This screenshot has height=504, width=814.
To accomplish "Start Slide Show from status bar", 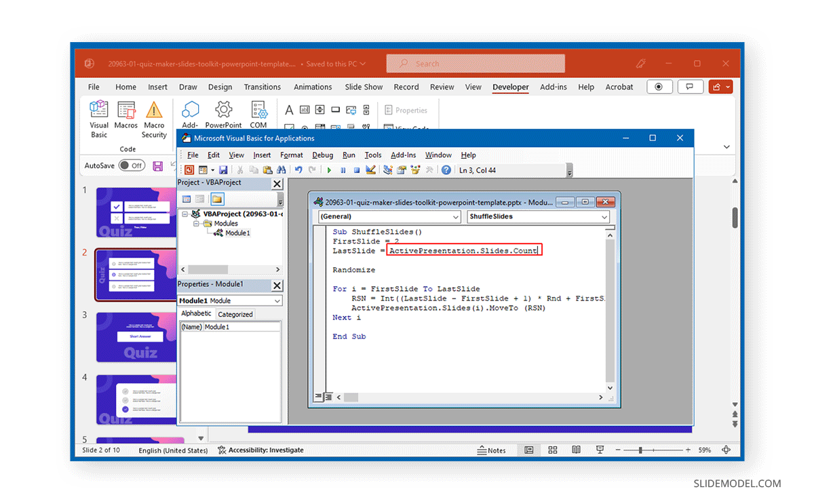I will [600, 450].
